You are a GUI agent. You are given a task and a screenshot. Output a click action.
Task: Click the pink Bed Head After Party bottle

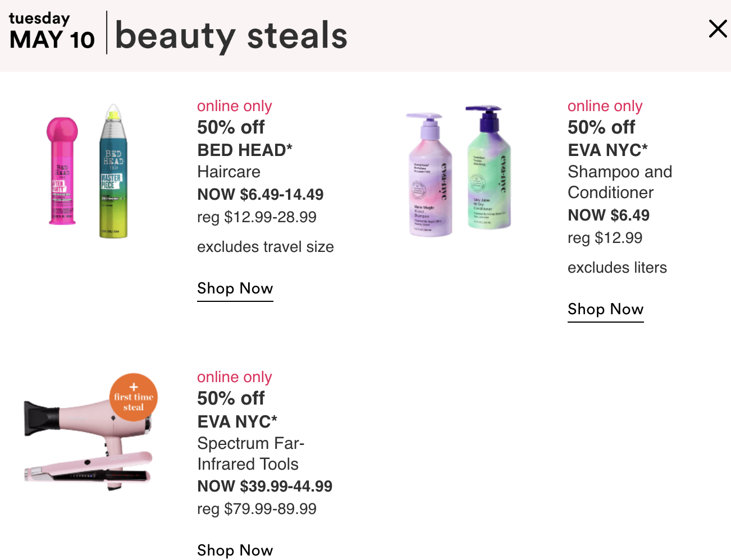62,171
